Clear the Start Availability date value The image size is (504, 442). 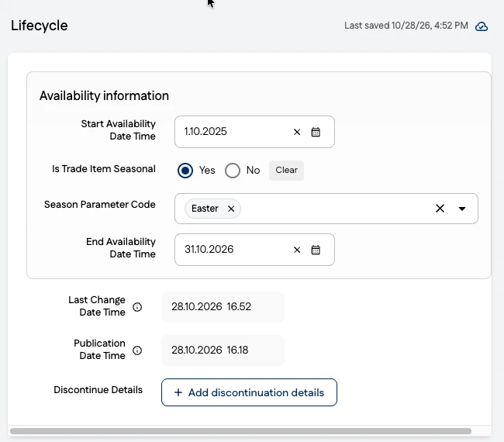(297, 132)
